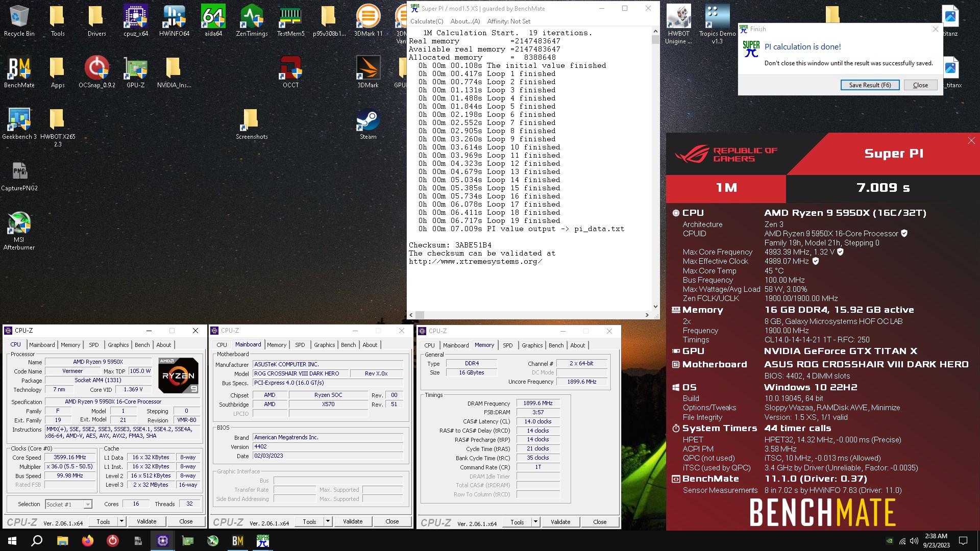Open the notification center icon
Image resolution: width=980 pixels, height=551 pixels.
point(963,540)
